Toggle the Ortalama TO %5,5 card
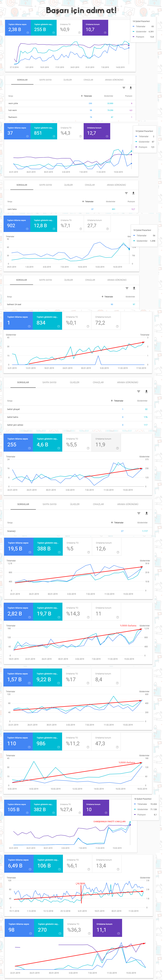Viewport: 163px width, 980px height. coord(77,442)
